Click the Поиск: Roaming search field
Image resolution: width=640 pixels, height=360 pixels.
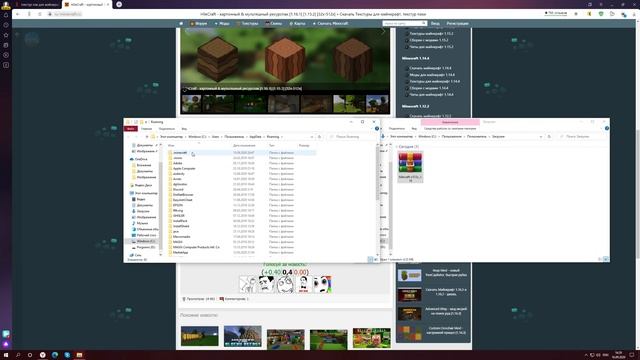[x=352, y=137]
